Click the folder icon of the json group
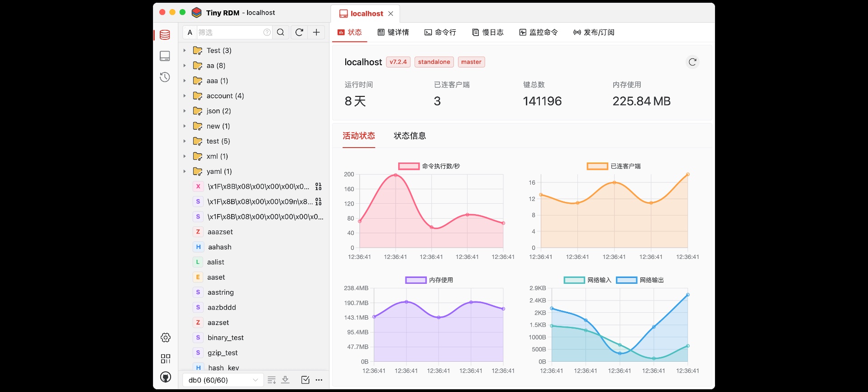The width and height of the screenshot is (868, 392). (x=198, y=111)
